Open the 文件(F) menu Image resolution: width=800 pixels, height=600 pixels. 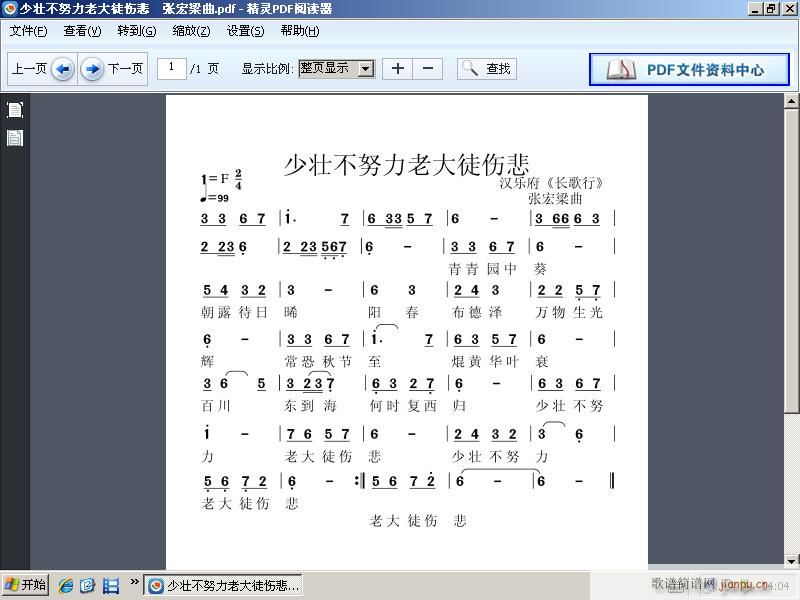28,31
